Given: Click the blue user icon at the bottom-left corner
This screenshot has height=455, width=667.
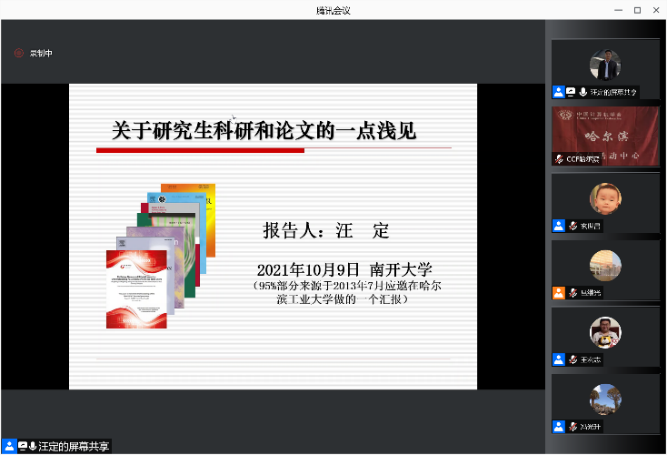Looking at the screenshot, I should [9, 446].
